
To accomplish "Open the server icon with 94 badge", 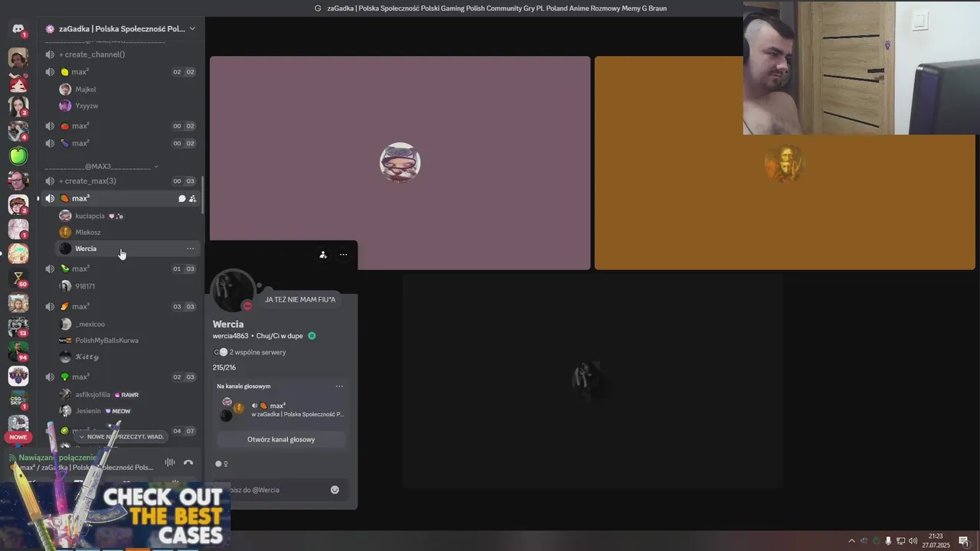I will pos(18,351).
